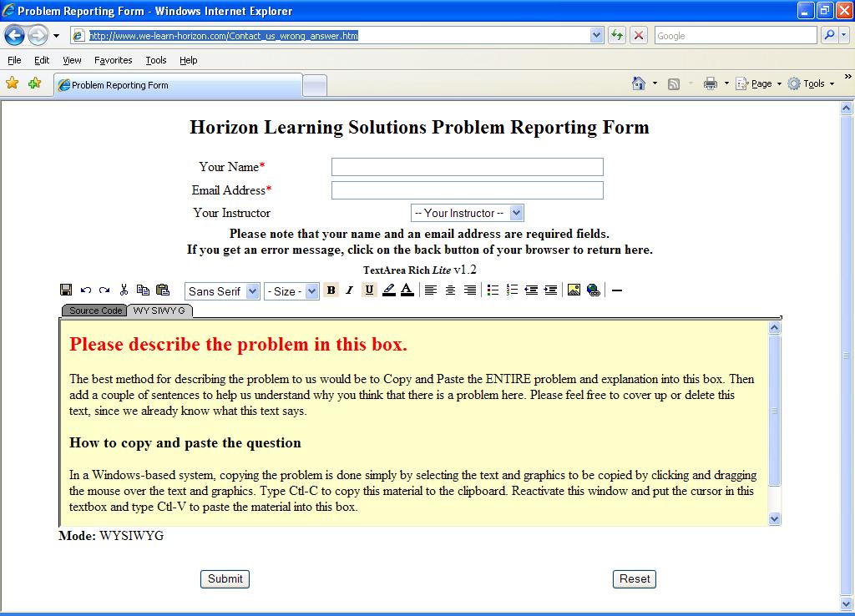Paste from clipboard icon in editor
The height and width of the screenshot is (616, 855).
[163, 290]
